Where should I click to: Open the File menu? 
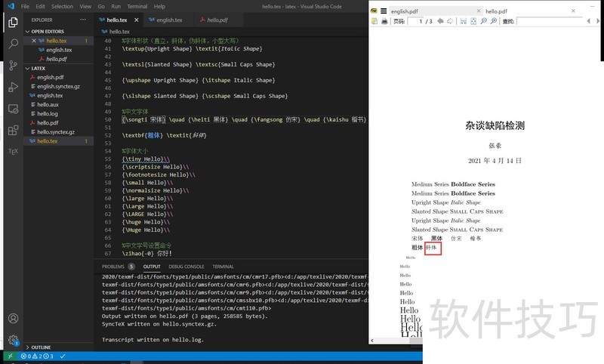click(x=25, y=6)
